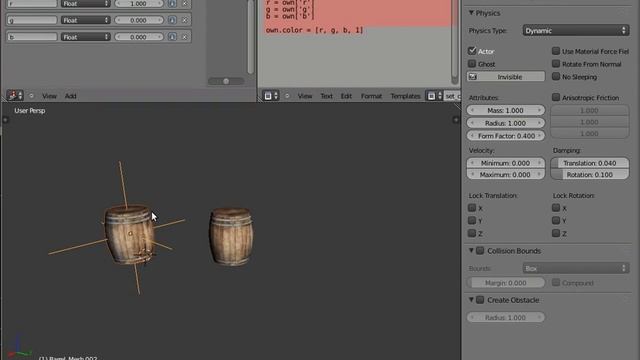Open the Templates menu
640x360 pixels.
click(405, 96)
